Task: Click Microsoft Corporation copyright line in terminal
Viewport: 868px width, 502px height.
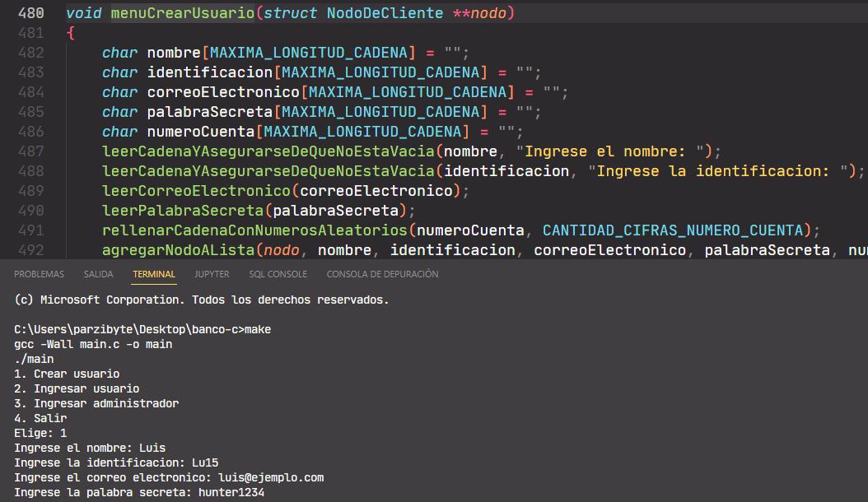Action: pos(202,300)
